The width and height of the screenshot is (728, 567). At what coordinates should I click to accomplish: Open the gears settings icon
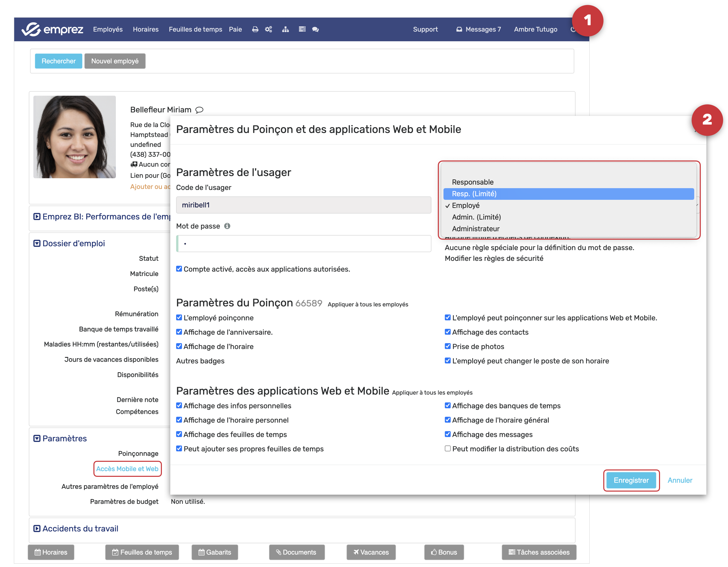pyautogui.click(x=268, y=29)
